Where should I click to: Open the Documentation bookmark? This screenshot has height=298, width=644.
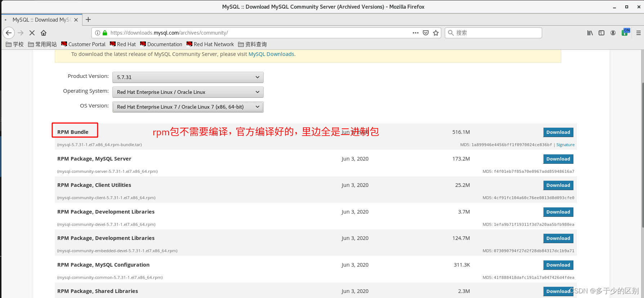(x=161, y=44)
